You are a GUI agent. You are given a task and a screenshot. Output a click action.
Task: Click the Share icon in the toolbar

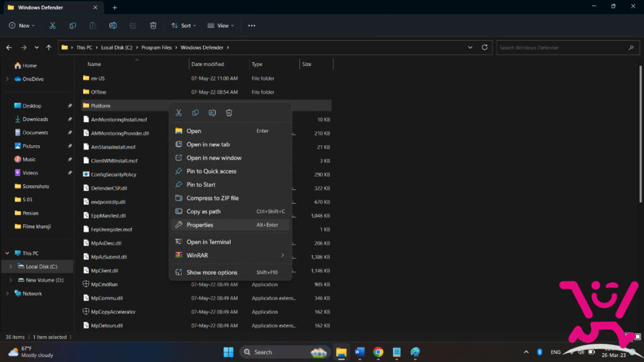133,25
